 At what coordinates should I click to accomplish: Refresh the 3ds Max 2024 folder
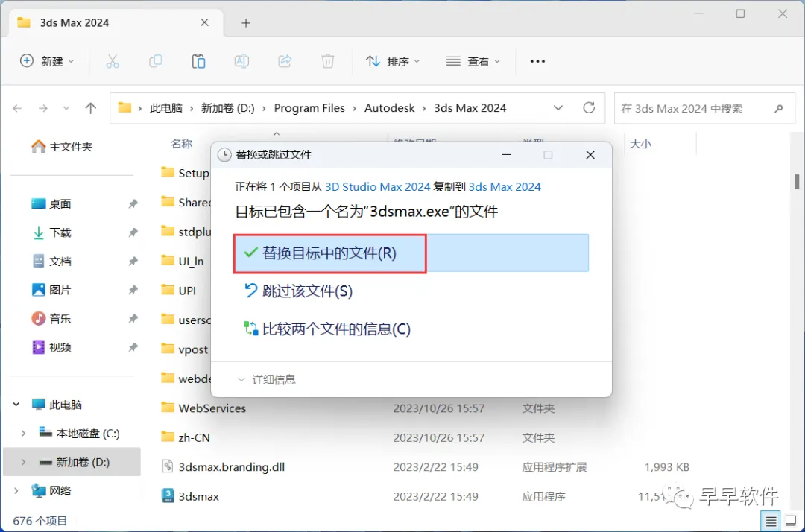pos(589,108)
